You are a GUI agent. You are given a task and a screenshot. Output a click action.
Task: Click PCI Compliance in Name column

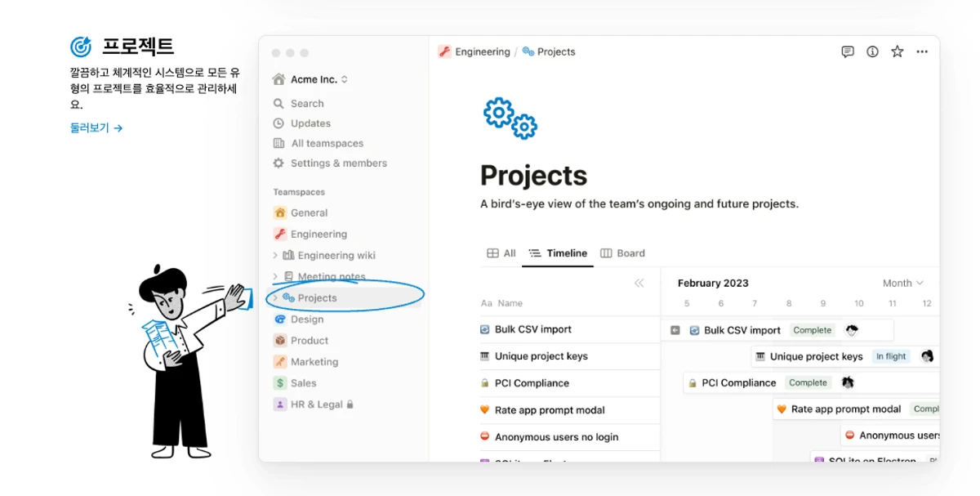[x=532, y=383]
